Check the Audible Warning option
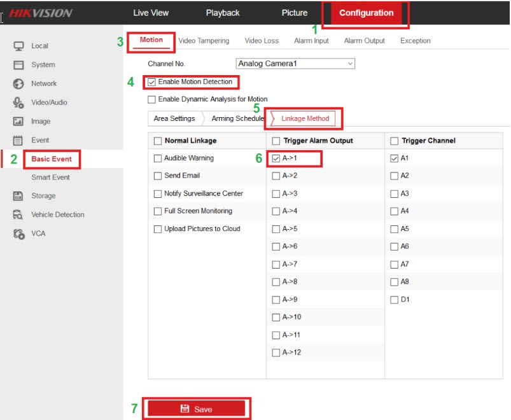Image resolution: width=511 pixels, height=420 pixels. 158,158
